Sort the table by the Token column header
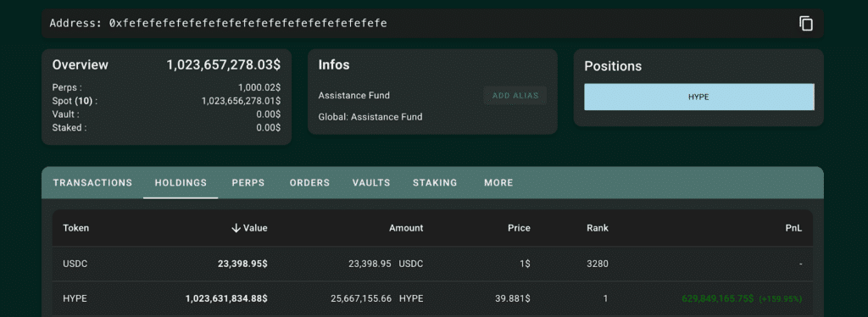 click(x=75, y=228)
